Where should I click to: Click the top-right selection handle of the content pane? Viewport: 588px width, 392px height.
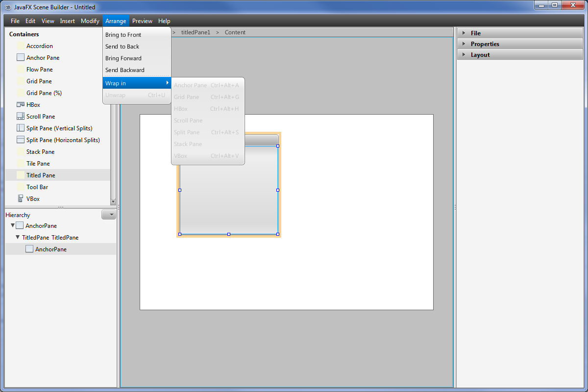pos(278,146)
